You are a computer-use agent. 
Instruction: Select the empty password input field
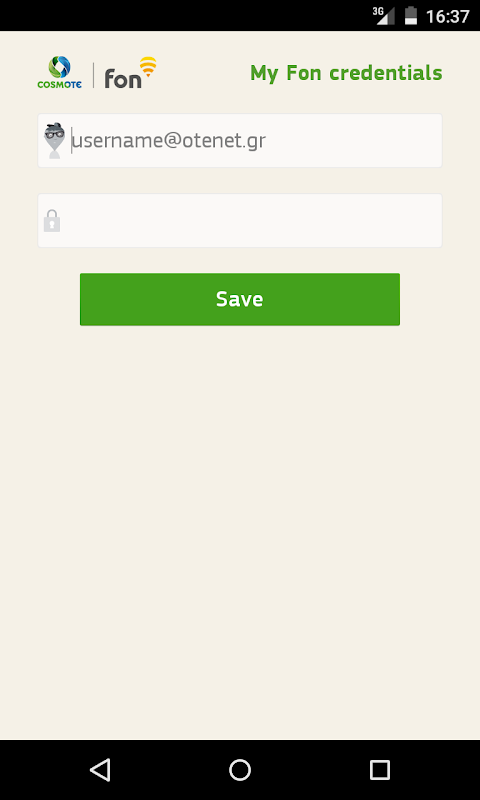(240, 220)
